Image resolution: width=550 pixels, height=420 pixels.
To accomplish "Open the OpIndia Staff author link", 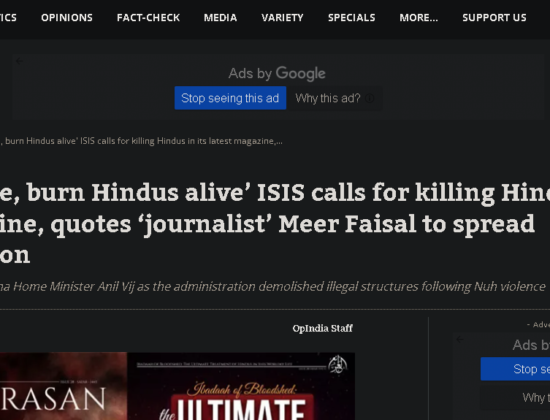I will [323, 328].
